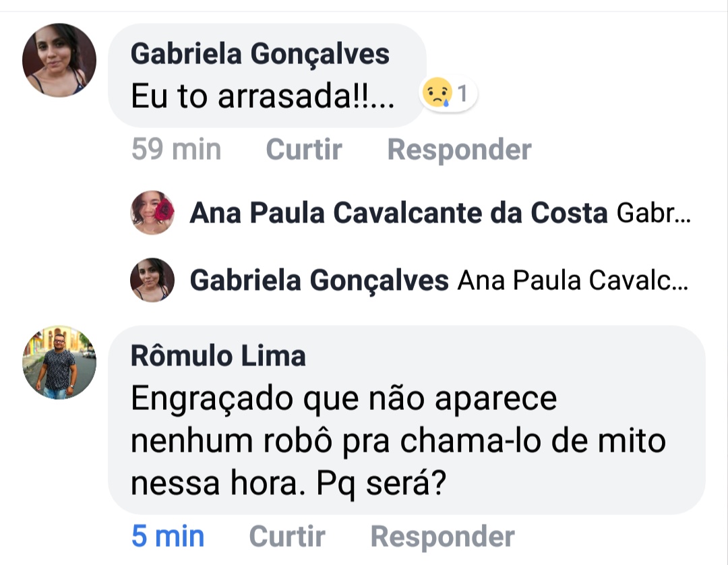The image size is (728, 565).
Task: Click Gabriela Gonçalves's name in the reply thread
Action: (x=319, y=280)
